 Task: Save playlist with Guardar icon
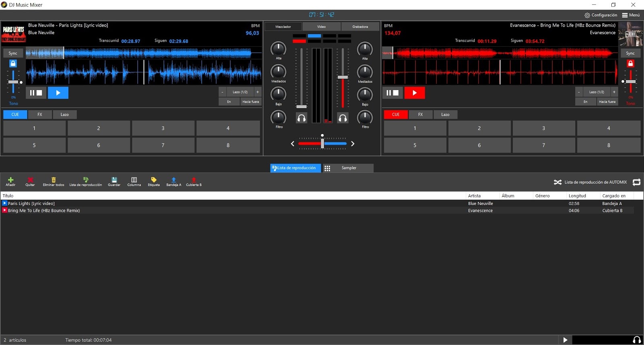coord(114,182)
